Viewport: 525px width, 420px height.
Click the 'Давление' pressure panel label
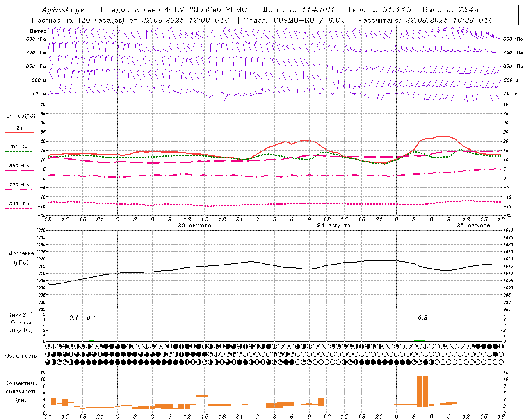(21, 253)
